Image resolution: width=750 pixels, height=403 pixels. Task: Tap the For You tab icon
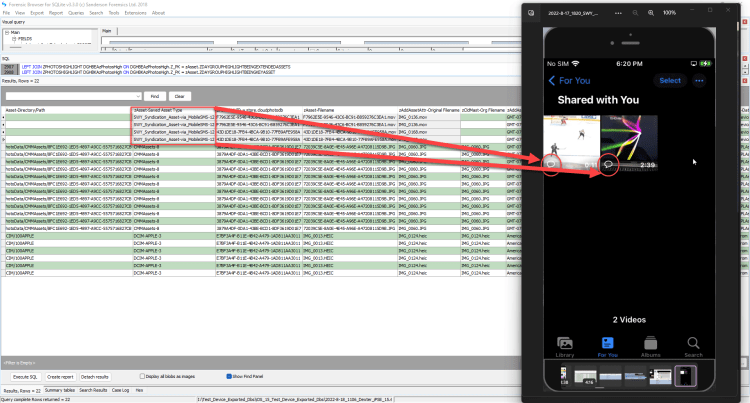click(608, 343)
